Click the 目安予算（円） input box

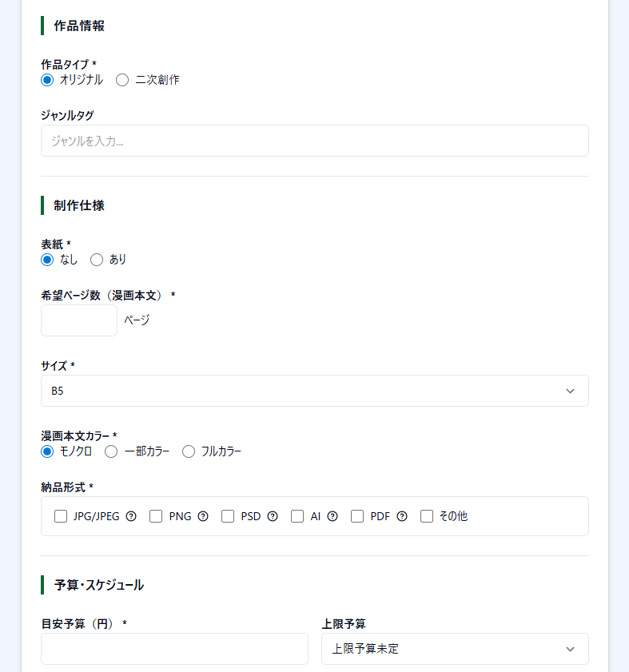tap(174, 649)
